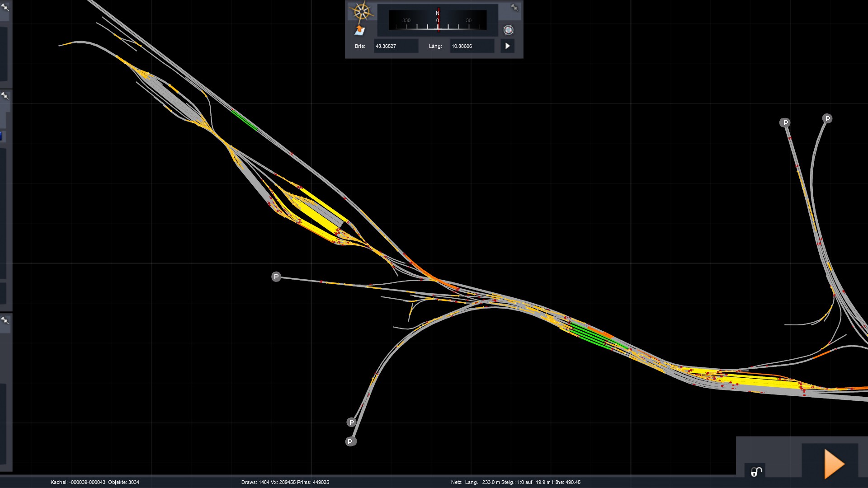This screenshot has height=488, width=868.
Task: Pin the compass panel using pushpin
Action: pyautogui.click(x=514, y=7)
